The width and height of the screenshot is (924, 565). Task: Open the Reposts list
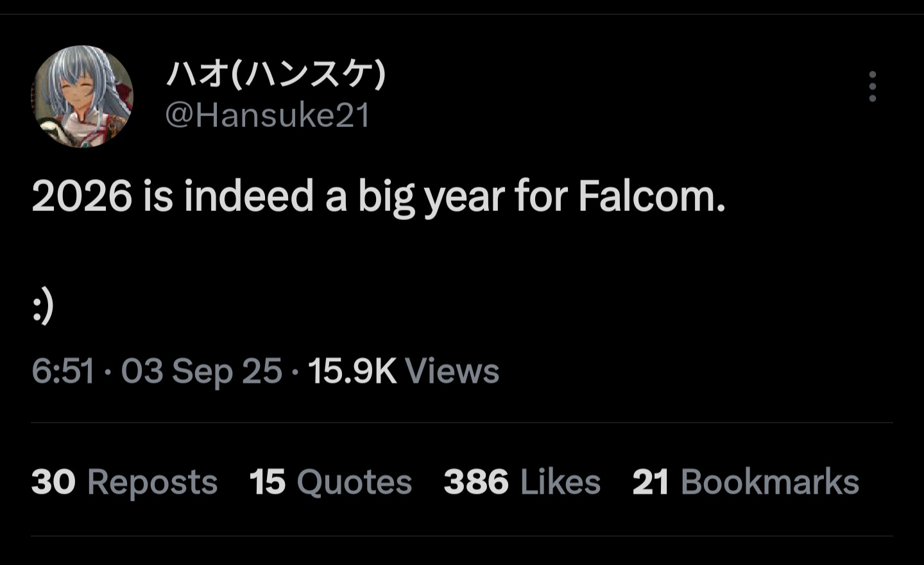pos(152,482)
